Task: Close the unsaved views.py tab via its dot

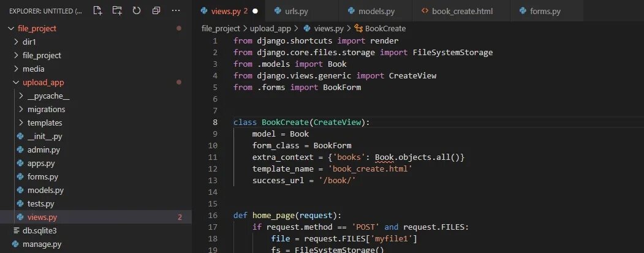Action: coord(255,11)
